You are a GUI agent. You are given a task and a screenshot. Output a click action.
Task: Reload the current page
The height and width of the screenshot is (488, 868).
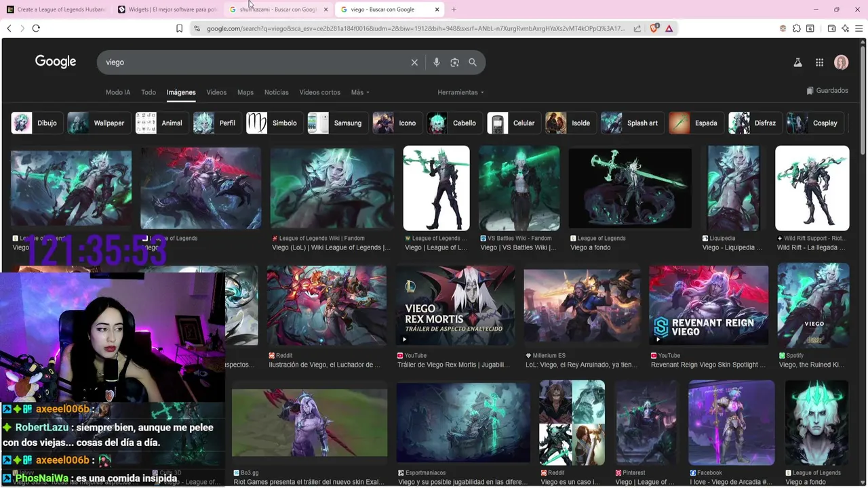click(36, 28)
